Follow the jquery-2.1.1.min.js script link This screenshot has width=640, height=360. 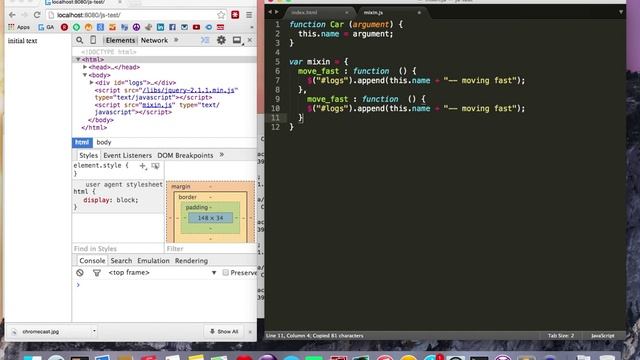click(190, 90)
